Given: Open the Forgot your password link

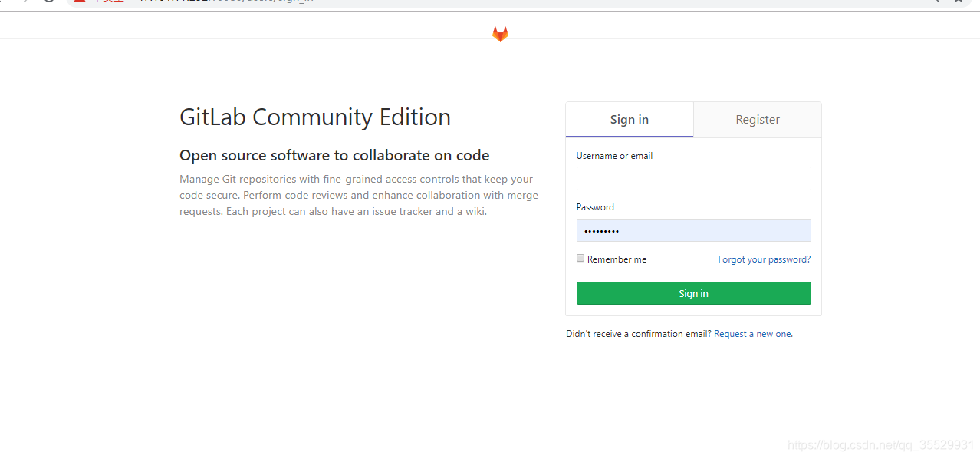Looking at the screenshot, I should click(x=764, y=259).
